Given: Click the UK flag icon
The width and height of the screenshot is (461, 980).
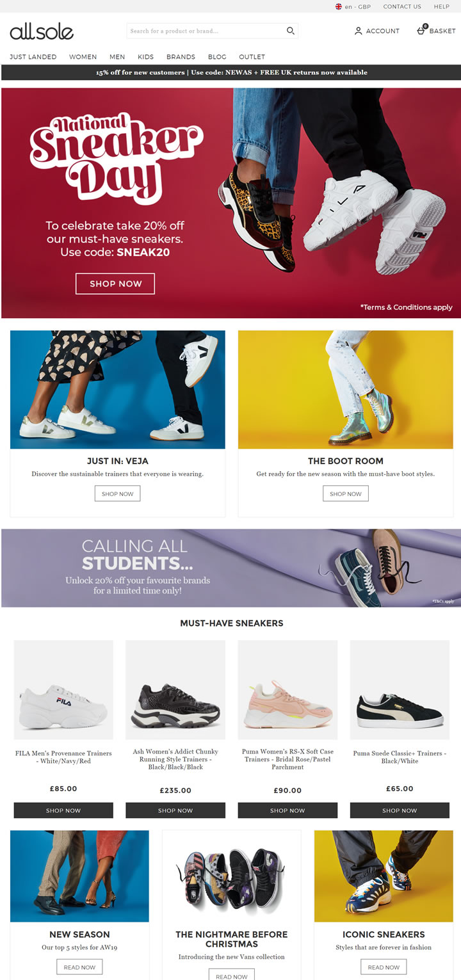Looking at the screenshot, I should pos(339,6).
